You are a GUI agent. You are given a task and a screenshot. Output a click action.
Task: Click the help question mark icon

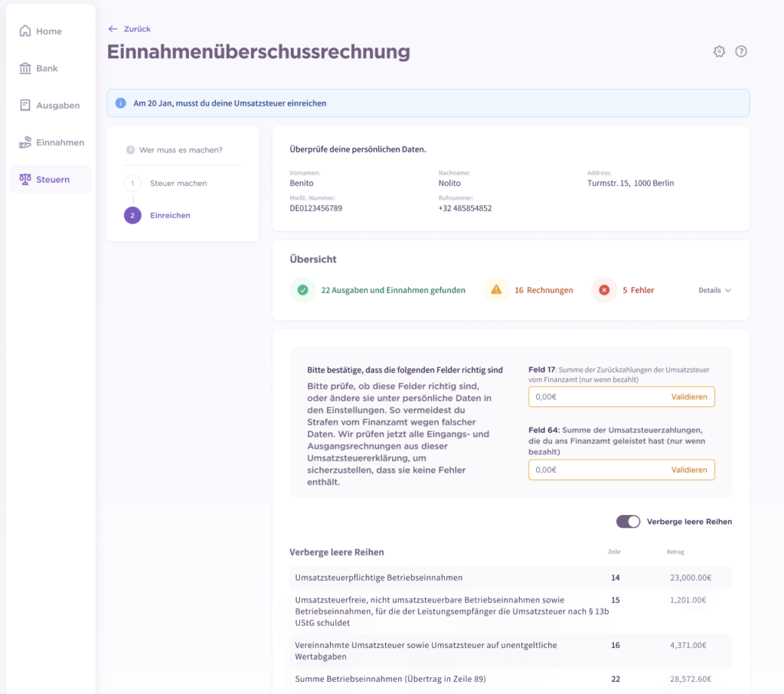pyautogui.click(x=740, y=51)
